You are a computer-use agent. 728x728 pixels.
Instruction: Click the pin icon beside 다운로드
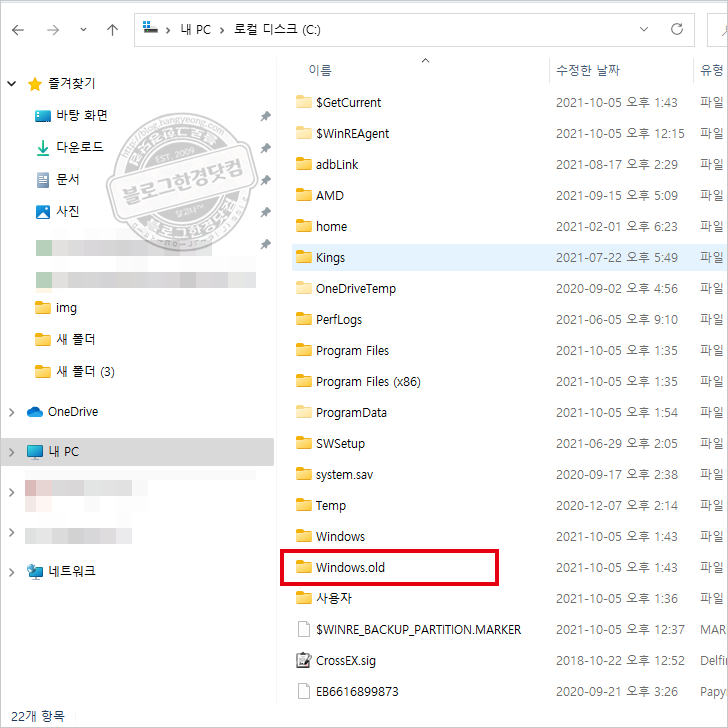[x=266, y=148]
